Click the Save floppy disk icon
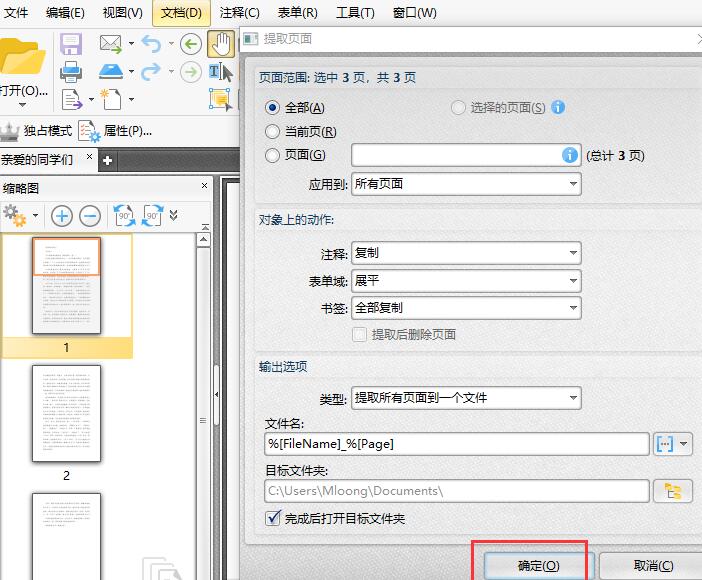Image resolution: width=702 pixels, height=580 pixels. tap(71, 44)
